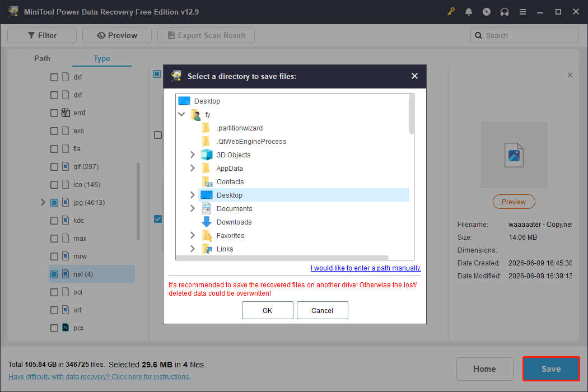Click the blue Save button
The width and height of the screenshot is (588, 392).
point(551,368)
